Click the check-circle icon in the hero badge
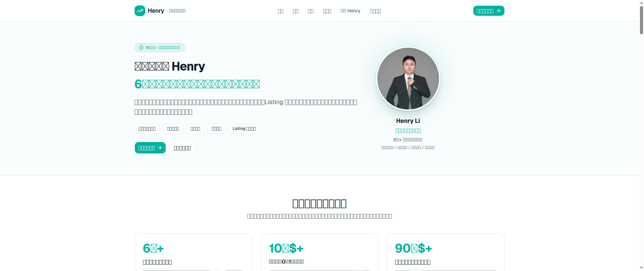Screen dimensions: 644x271 (141, 48)
